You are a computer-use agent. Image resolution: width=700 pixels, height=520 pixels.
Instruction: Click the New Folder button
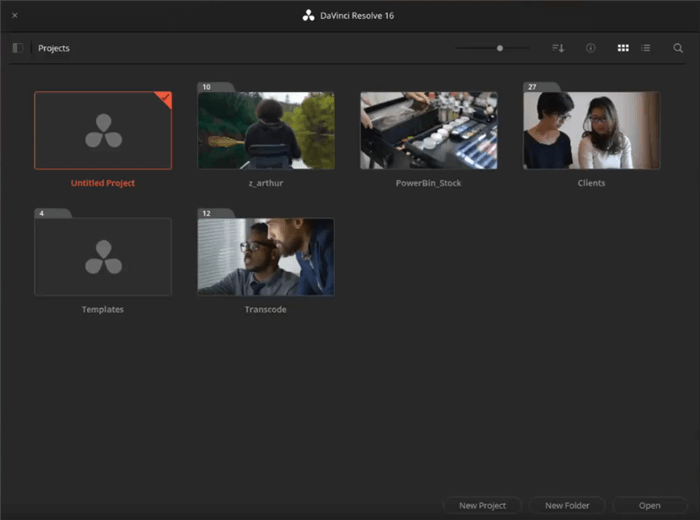pyautogui.click(x=567, y=506)
